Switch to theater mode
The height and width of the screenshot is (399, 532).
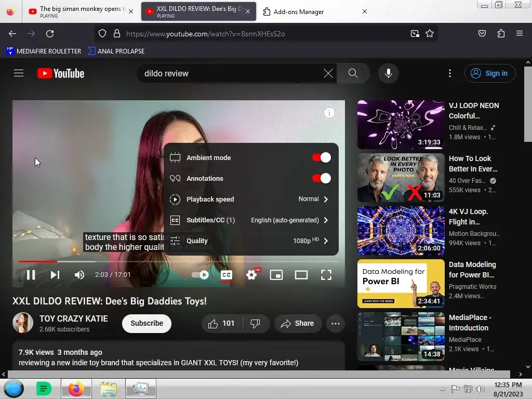[x=301, y=275]
